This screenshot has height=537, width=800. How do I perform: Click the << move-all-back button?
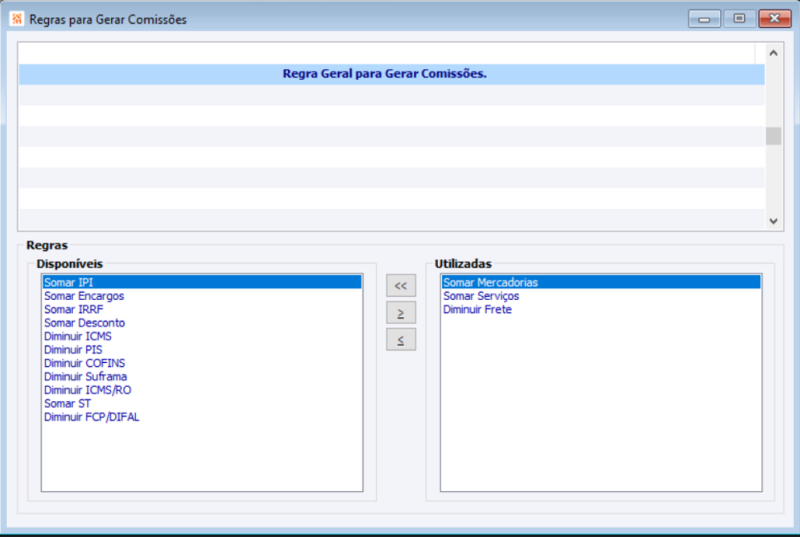pos(401,286)
